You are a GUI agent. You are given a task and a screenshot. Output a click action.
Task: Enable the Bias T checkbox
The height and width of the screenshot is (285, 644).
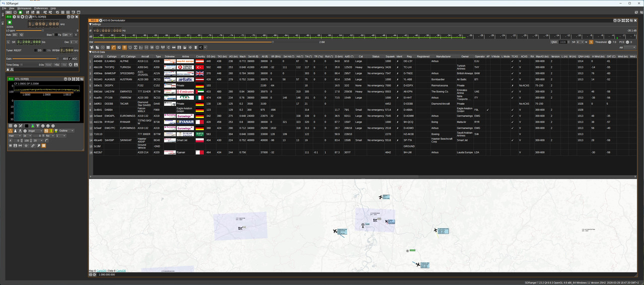tap(56, 35)
